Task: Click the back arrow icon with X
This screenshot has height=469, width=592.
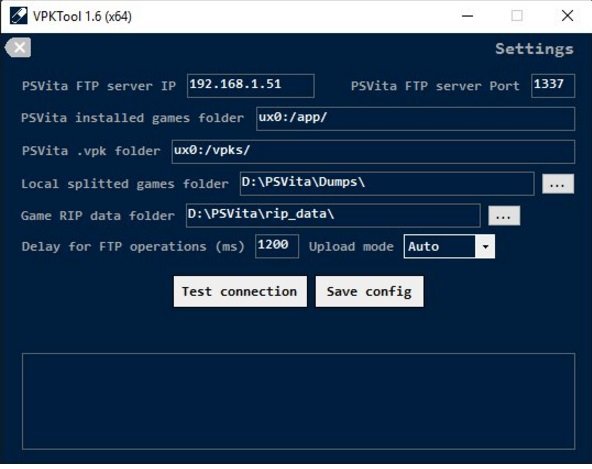Action: [x=18, y=48]
